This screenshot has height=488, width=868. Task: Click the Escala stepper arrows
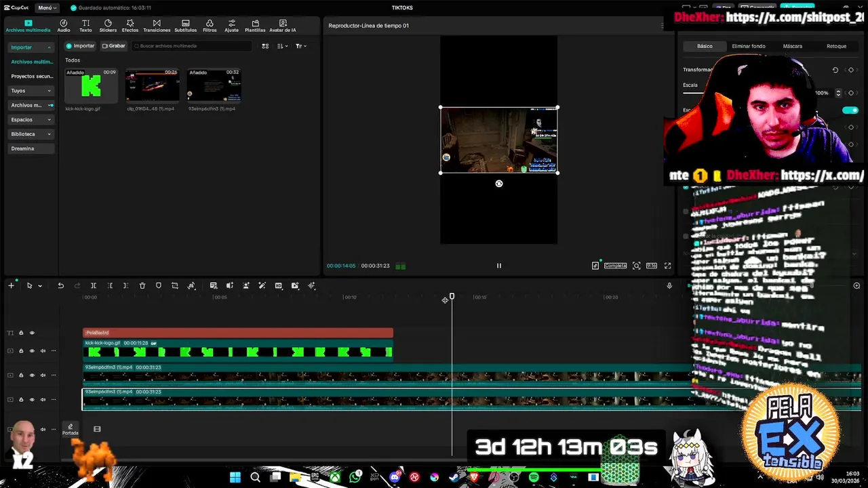tap(838, 93)
